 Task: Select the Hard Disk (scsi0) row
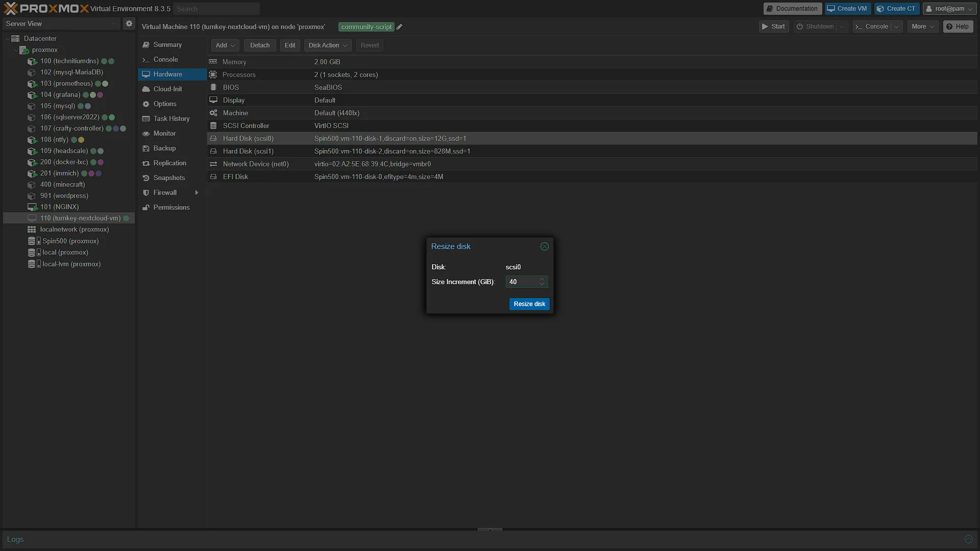point(592,138)
